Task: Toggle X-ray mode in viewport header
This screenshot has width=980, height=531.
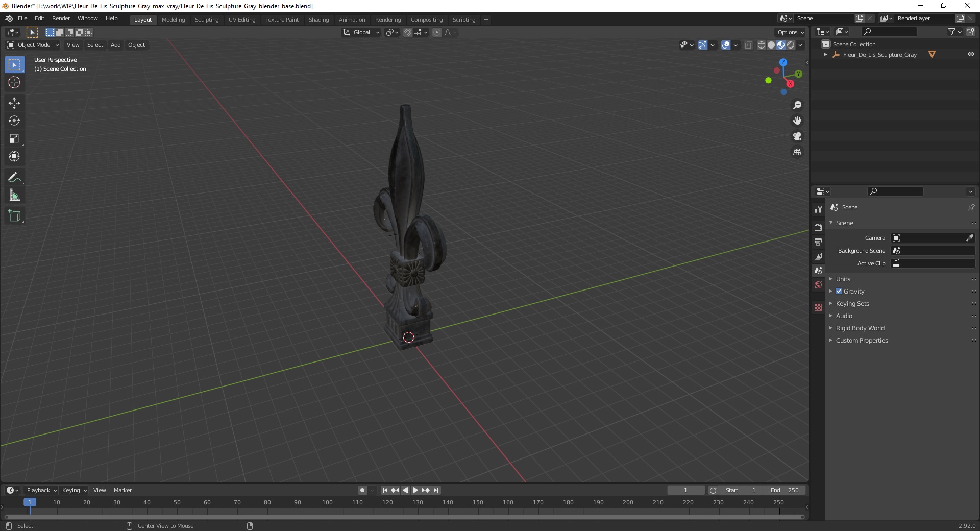Action: 748,45
